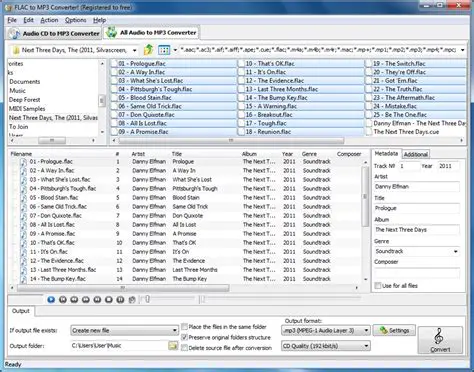This screenshot has height=372, width=474.
Task: Click the volume slider handle
Action: [x=147, y=299]
